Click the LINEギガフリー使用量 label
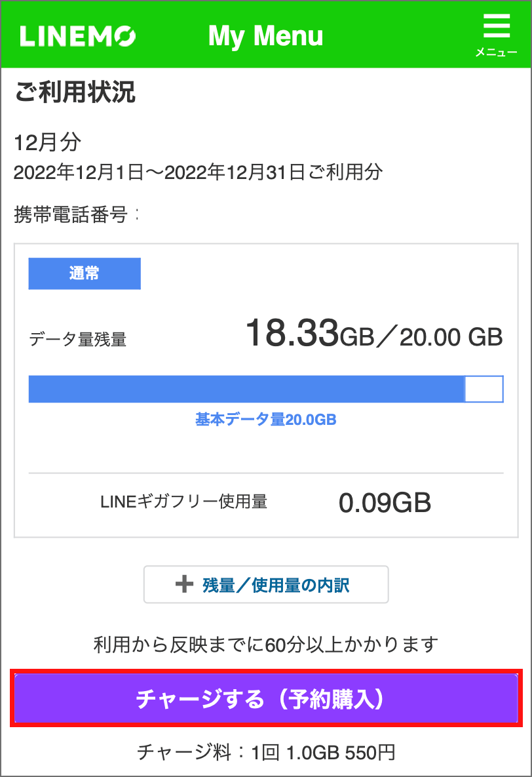This screenshot has width=532, height=777. coord(183,502)
